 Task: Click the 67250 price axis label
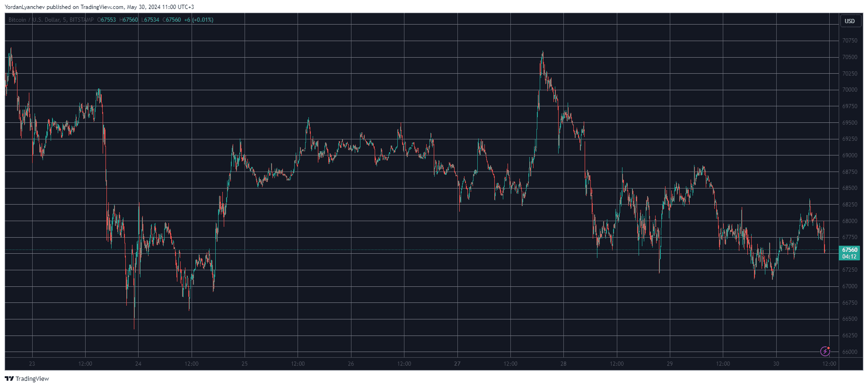point(850,270)
